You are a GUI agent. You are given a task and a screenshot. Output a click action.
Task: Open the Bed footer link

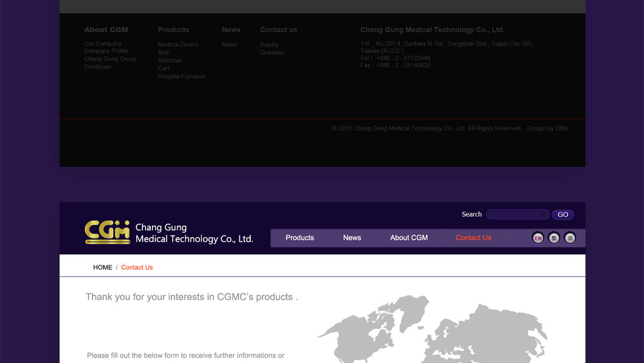tap(163, 53)
